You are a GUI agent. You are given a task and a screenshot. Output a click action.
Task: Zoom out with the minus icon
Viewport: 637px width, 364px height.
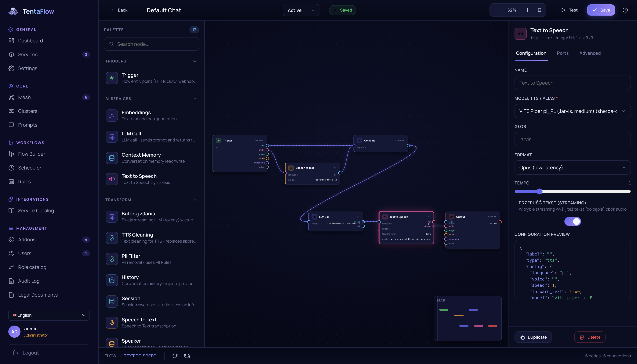tap(496, 10)
